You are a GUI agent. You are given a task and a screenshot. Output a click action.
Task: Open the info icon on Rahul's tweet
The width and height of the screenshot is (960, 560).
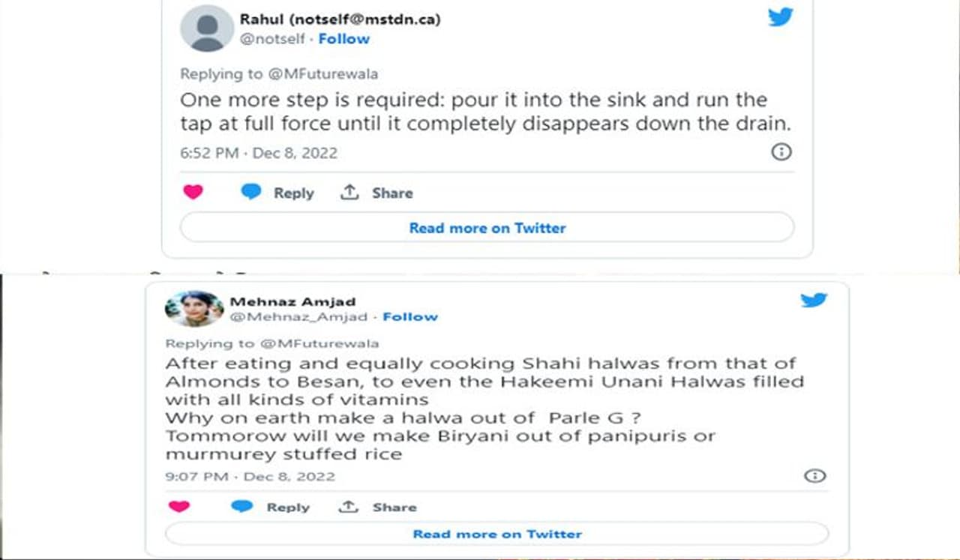pyautogui.click(x=781, y=153)
